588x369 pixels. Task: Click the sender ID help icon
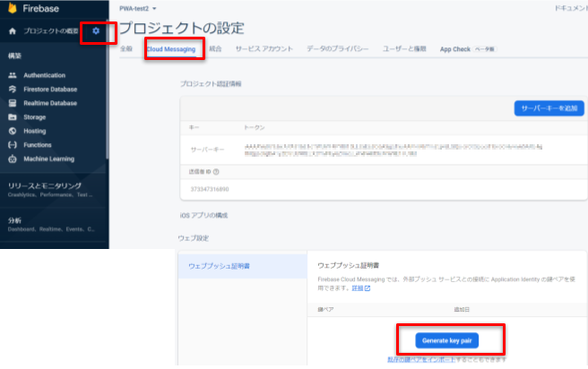(216, 172)
